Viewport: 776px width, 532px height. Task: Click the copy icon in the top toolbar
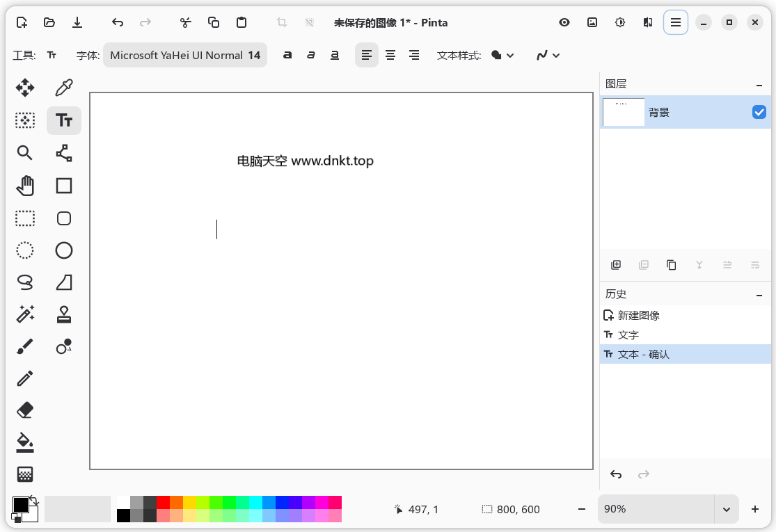[x=213, y=22]
